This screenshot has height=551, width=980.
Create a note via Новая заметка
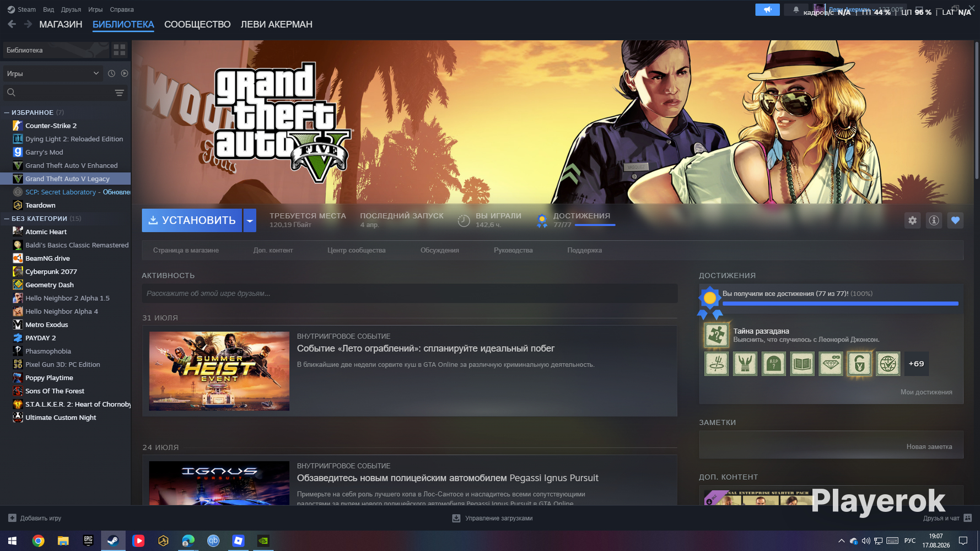tap(929, 447)
